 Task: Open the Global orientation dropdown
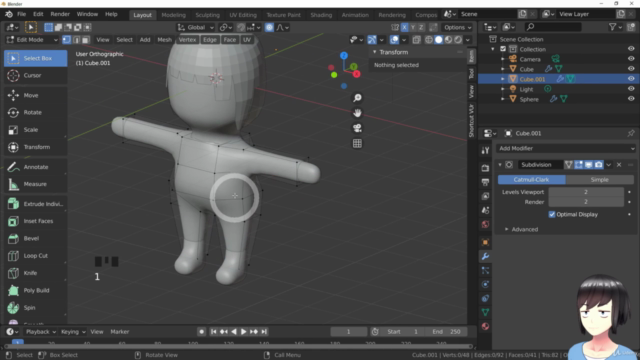196,27
